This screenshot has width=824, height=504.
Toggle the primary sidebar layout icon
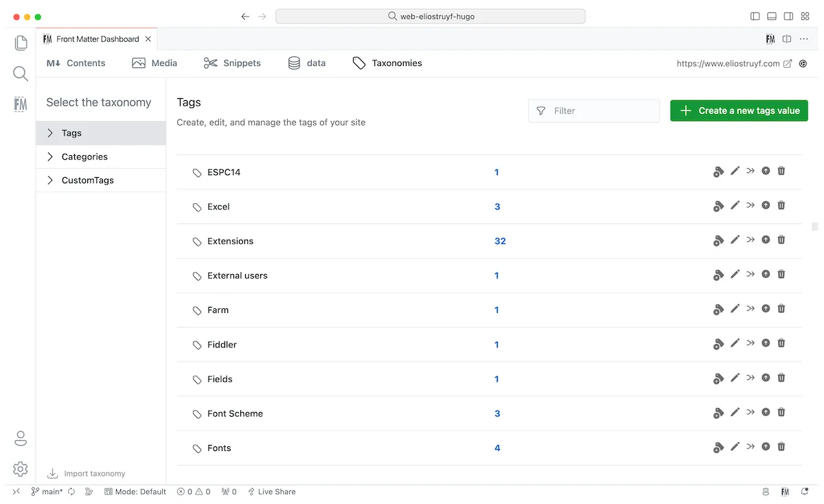pos(755,16)
